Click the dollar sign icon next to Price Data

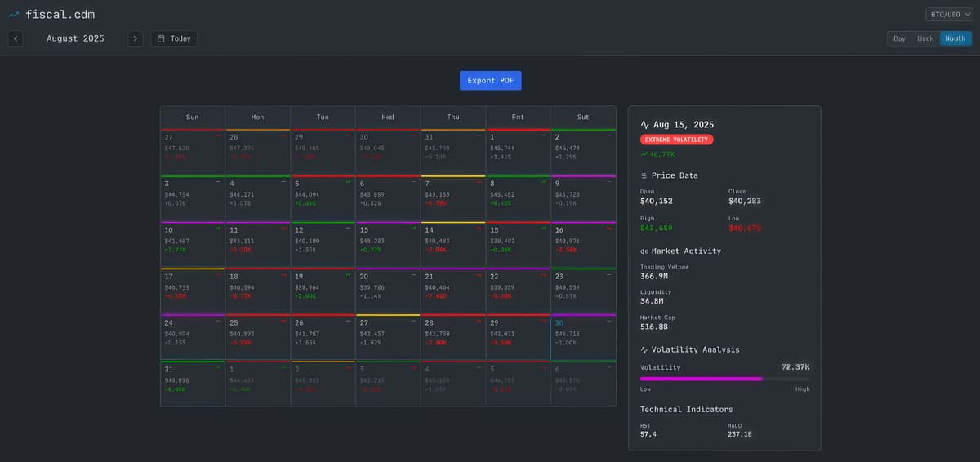pos(644,175)
